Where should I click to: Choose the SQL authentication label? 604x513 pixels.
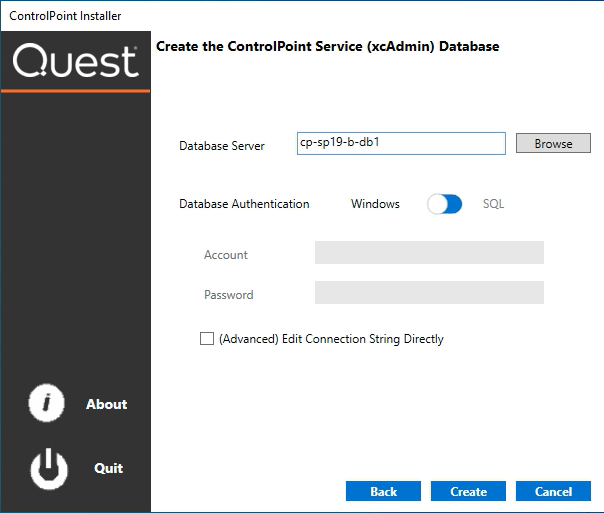pos(494,204)
